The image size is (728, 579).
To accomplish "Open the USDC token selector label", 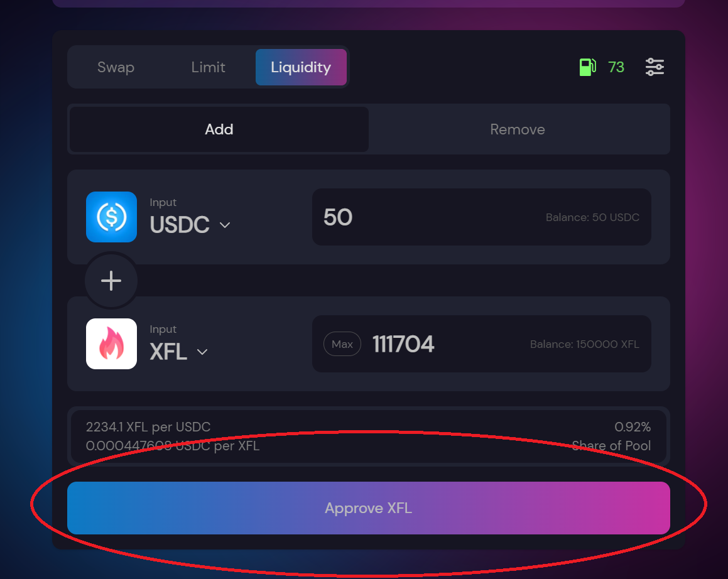I will [x=180, y=225].
